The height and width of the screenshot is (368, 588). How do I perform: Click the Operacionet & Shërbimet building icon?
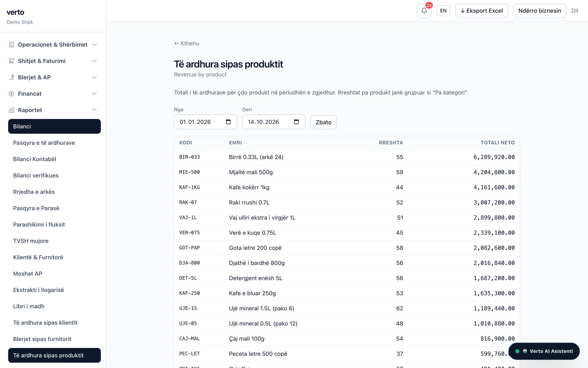(11, 44)
